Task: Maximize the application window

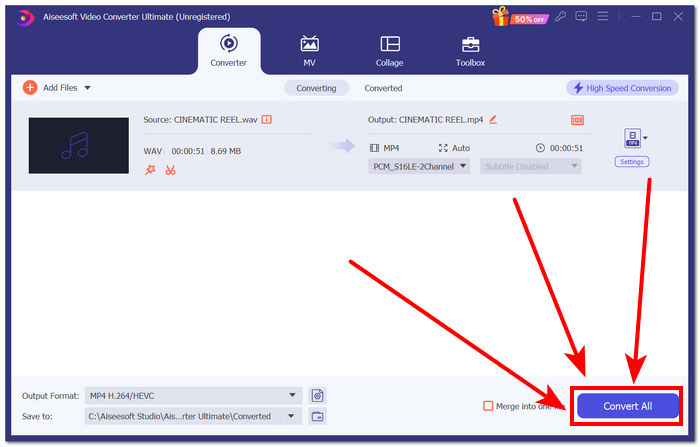Action: [x=656, y=17]
